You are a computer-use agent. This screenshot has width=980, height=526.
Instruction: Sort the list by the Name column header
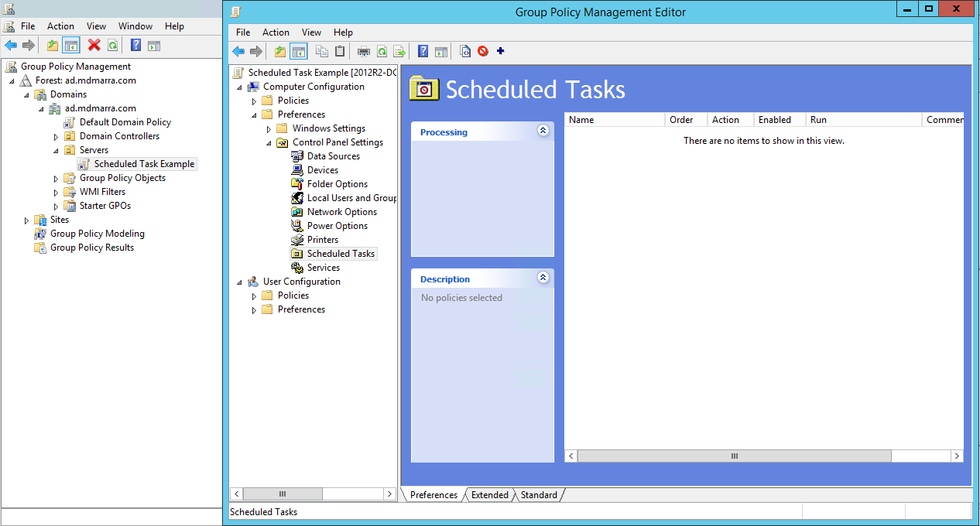tap(615, 120)
